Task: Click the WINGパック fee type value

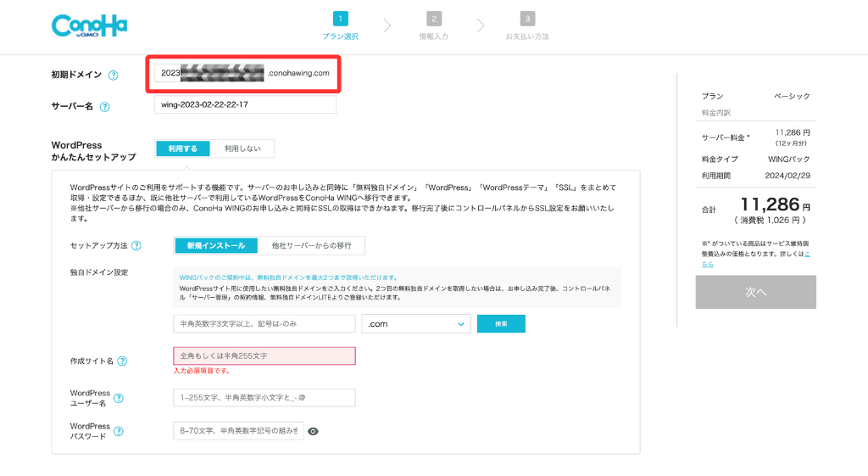Action: (789, 159)
